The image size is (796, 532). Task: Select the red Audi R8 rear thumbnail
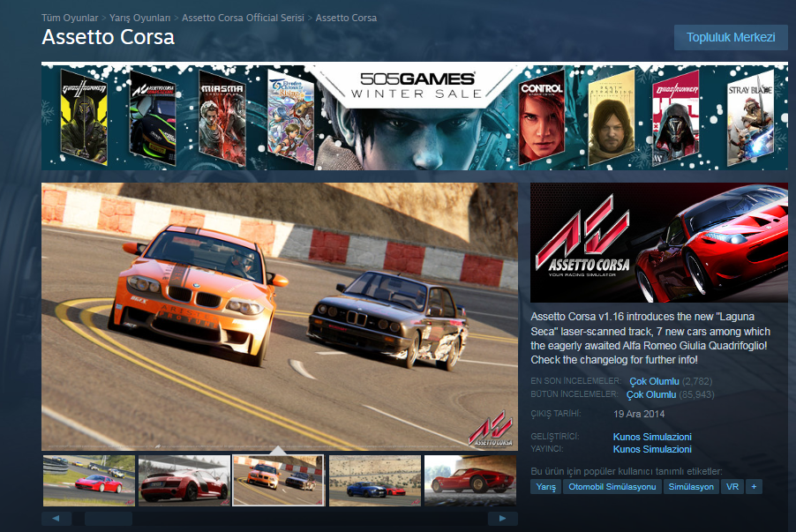coord(184,481)
